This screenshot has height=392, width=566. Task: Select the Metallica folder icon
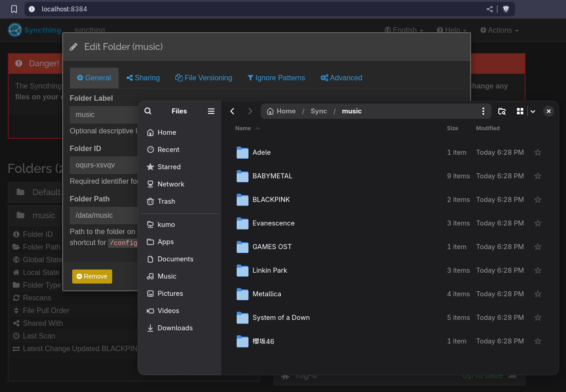pos(243,294)
